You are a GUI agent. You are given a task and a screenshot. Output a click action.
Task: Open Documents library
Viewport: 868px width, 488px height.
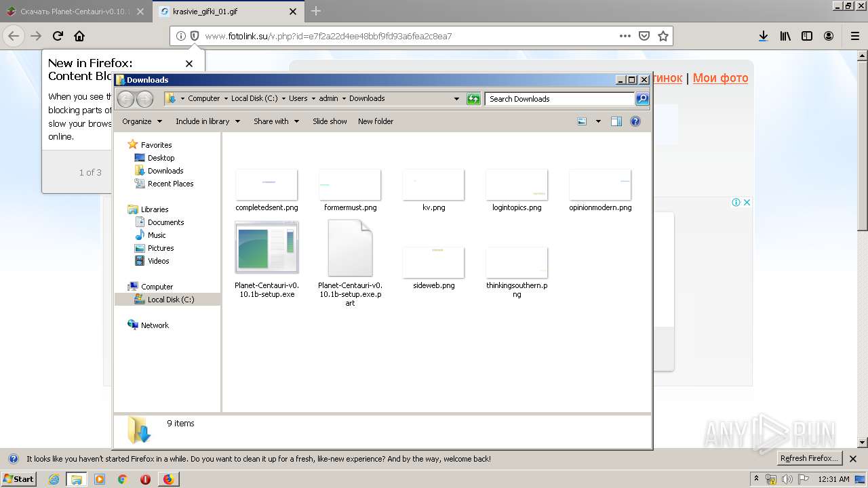[165, 222]
